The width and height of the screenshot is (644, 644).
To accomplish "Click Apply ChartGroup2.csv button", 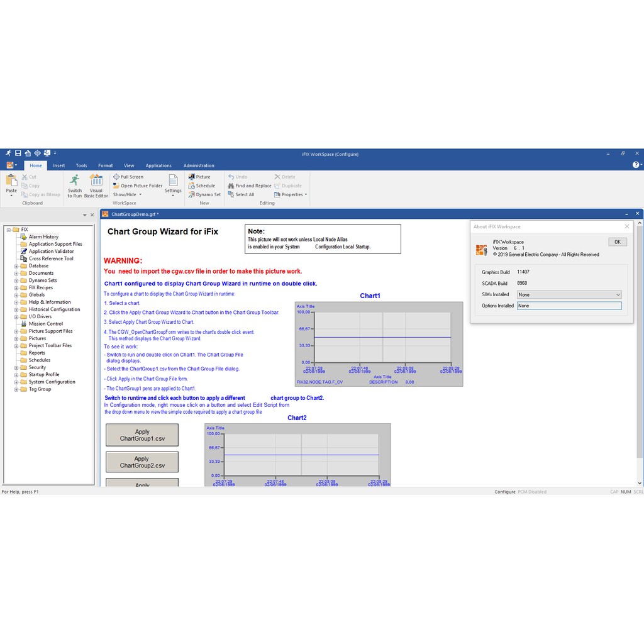I will pyautogui.click(x=142, y=462).
